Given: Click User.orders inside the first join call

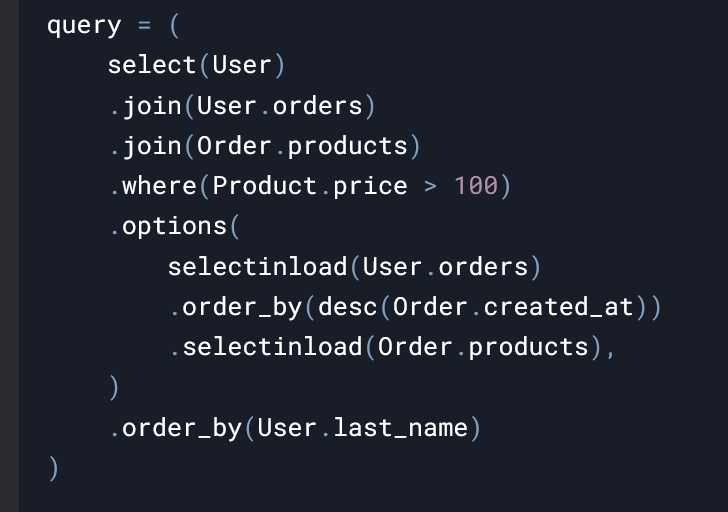Looking at the screenshot, I should pyautogui.click(x=280, y=106).
